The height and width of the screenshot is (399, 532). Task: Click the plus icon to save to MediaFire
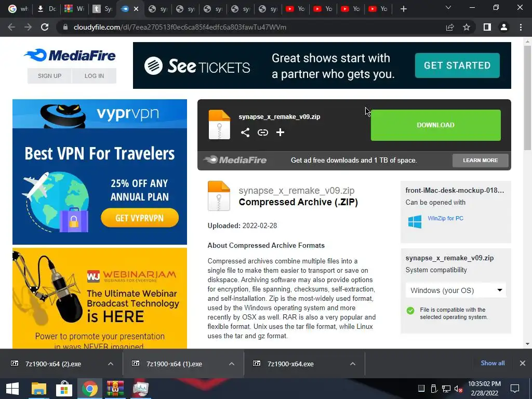click(x=280, y=132)
